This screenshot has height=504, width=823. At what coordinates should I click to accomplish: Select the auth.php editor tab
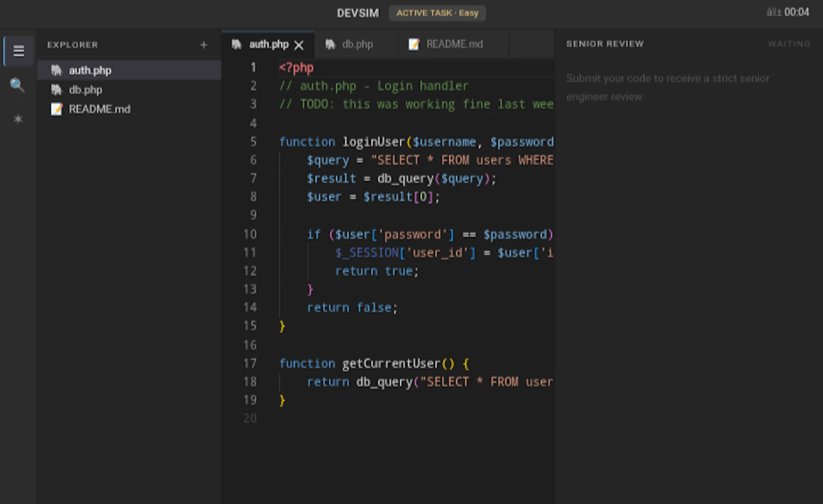tap(269, 44)
